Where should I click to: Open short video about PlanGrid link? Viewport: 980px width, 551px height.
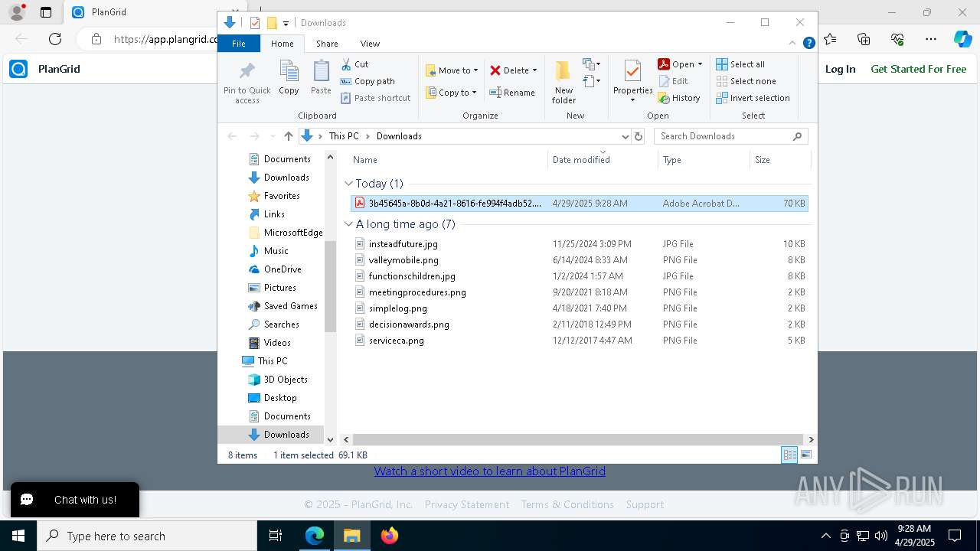(489, 471)
